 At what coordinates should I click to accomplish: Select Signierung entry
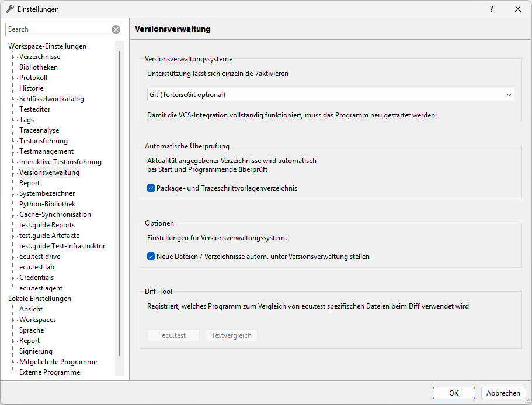tap(36, 351)
